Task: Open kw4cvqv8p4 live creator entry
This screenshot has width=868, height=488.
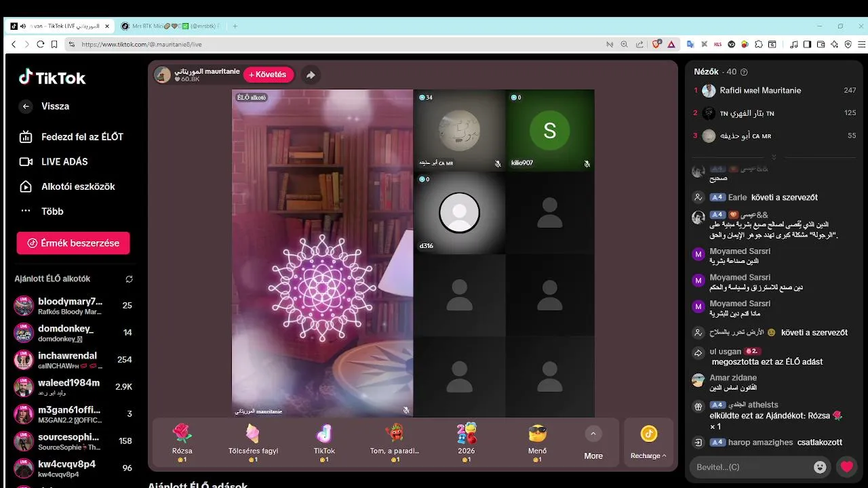Action: pyautogui.click(x=73, y=468)
